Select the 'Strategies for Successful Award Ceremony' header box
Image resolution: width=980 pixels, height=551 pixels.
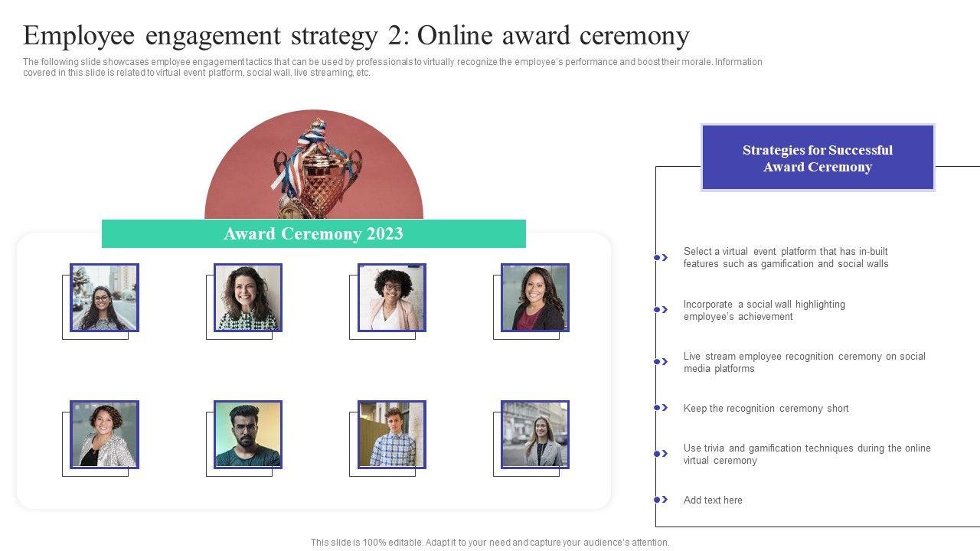(818, 158)
